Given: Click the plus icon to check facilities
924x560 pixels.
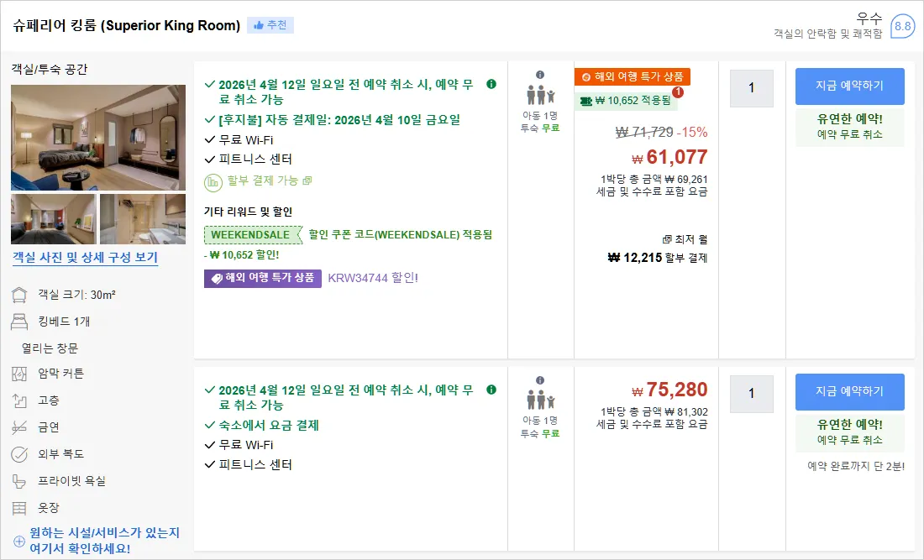Looking at the screenshot, I should (x=18, y=542).
